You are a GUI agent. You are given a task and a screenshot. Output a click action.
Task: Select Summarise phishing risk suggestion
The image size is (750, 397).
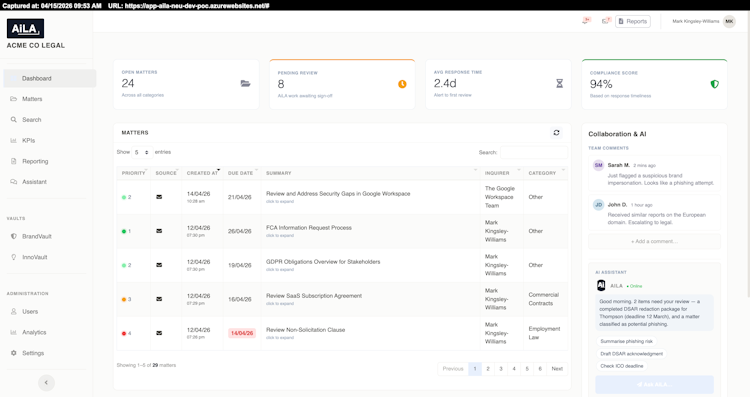(627, 342)
